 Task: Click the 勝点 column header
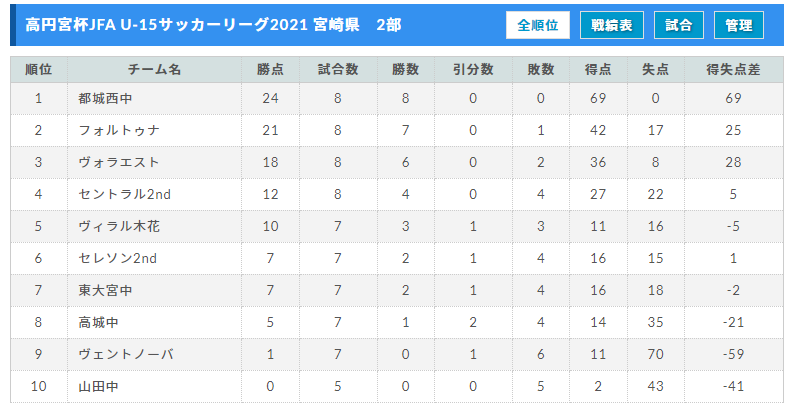click(270, 69)
